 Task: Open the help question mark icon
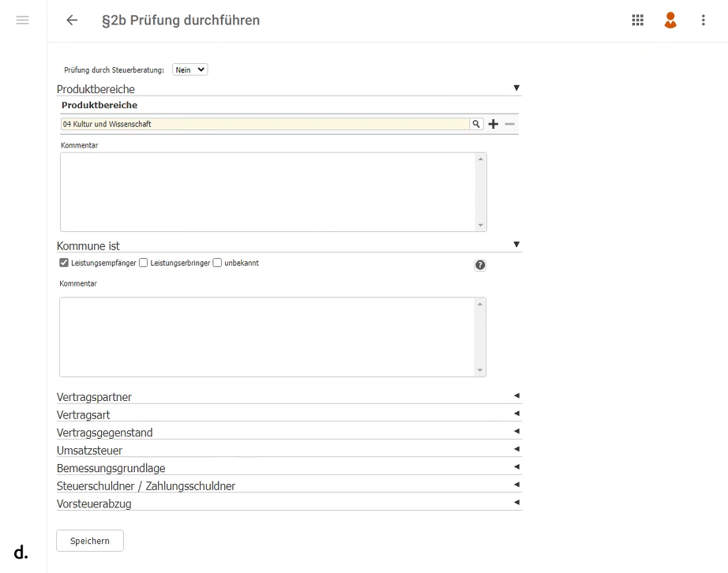[480, 265]
